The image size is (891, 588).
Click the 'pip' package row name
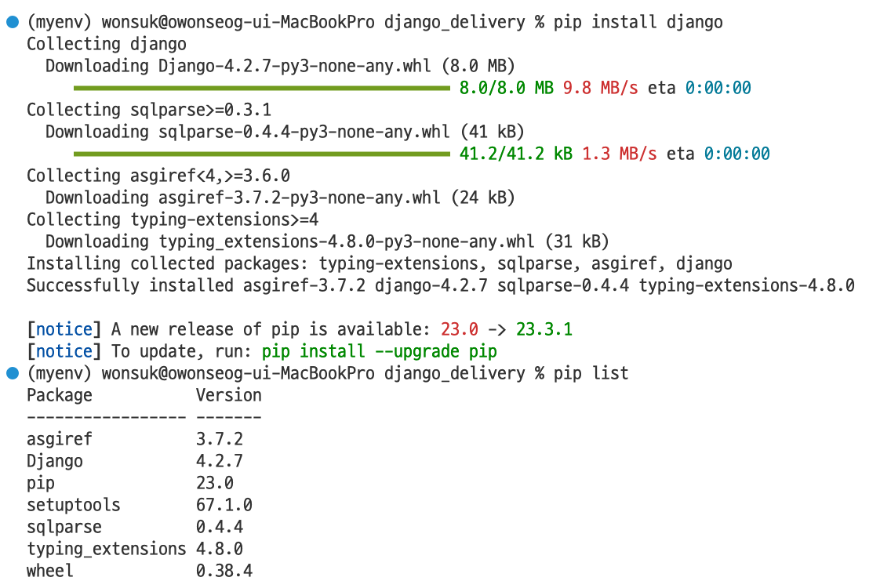(41, 484)
